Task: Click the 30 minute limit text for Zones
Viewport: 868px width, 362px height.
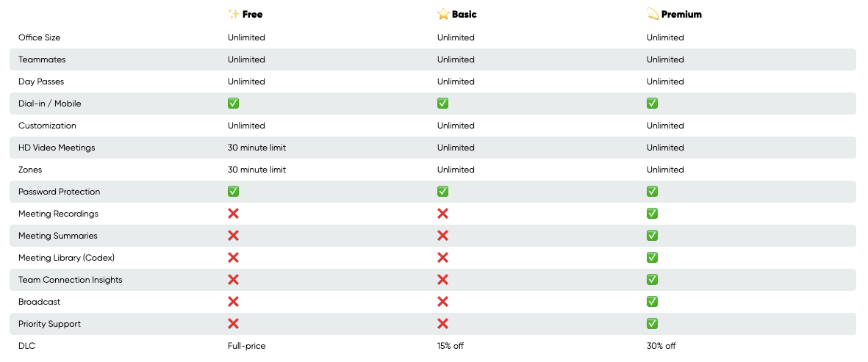Action: 257,170
